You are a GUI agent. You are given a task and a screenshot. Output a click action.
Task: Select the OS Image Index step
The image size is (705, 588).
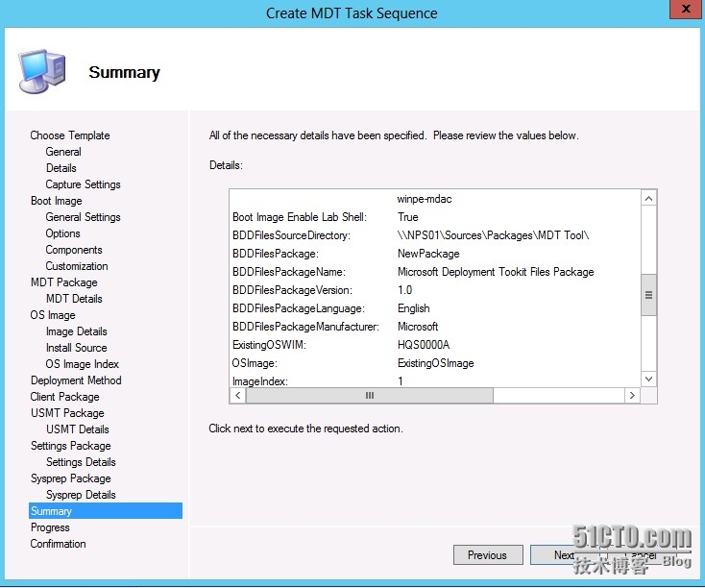click(x=83, y=364)
